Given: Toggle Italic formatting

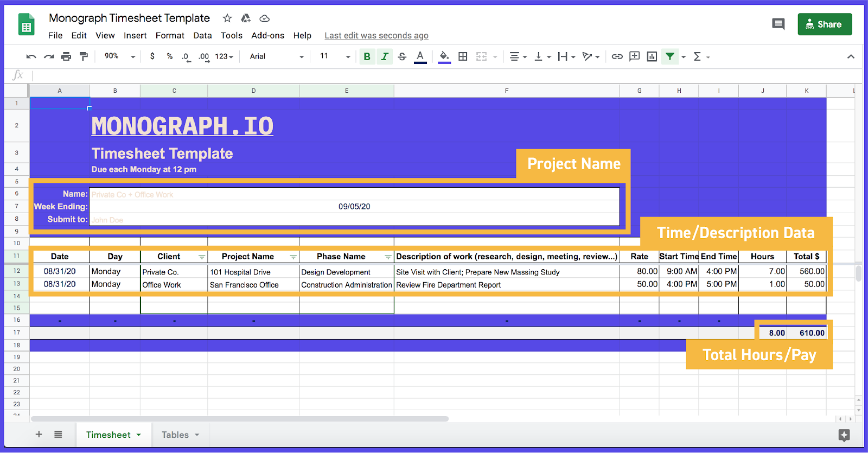Looking at the screenshot, I should 385,56.
